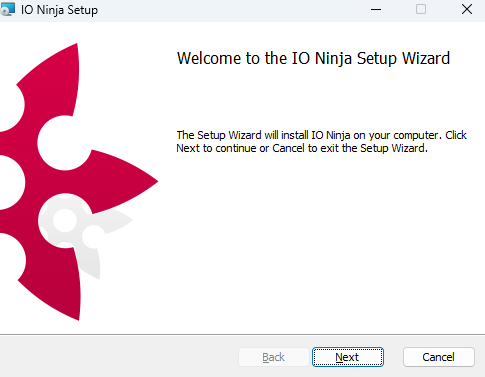Screen dimensions: 485x377
Task: Click the IO Ninja Setup window title
Action: 59,10
